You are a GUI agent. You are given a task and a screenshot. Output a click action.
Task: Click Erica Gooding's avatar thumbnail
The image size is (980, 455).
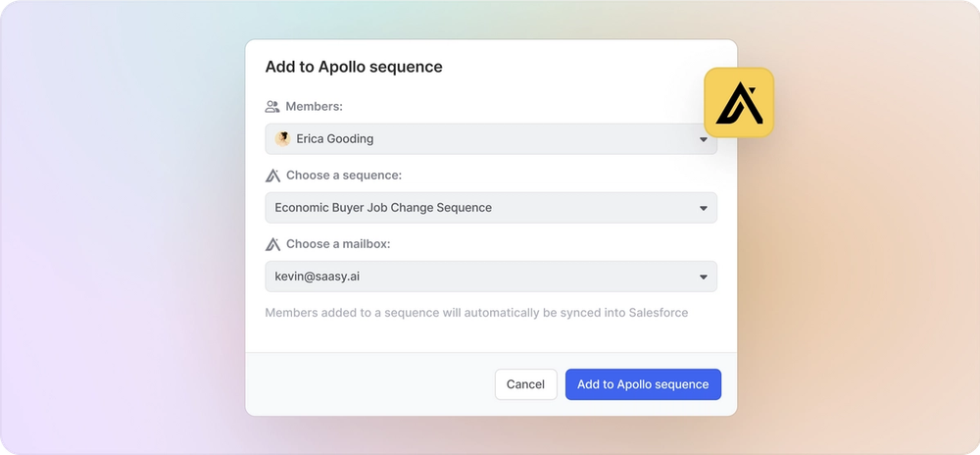(x=282, y=138)
